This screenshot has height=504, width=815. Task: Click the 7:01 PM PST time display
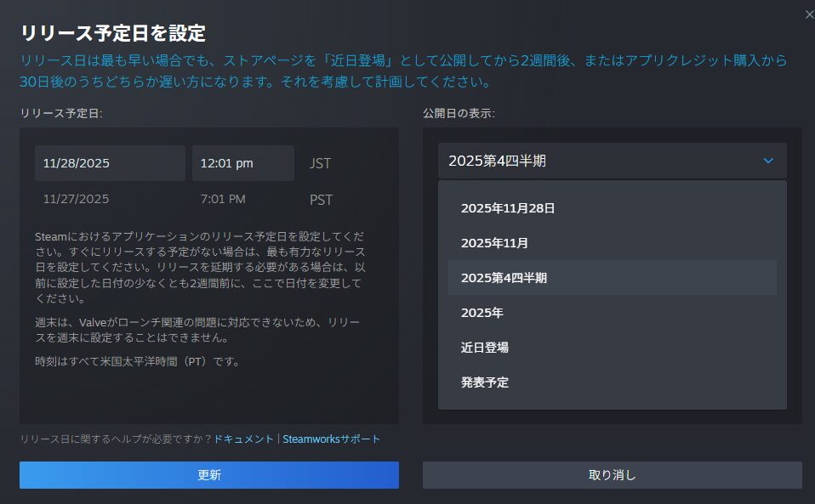click(223, 200)
